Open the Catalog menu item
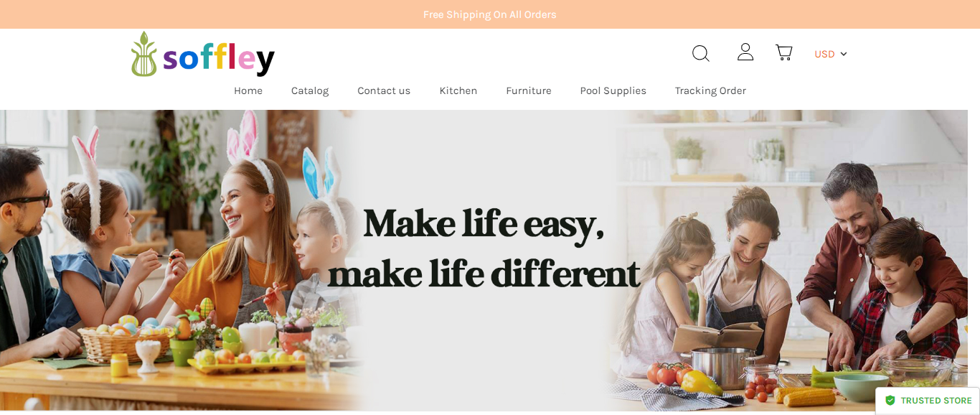Image resolution: width=980 pixels, height=415 pixels. point(310,90)
